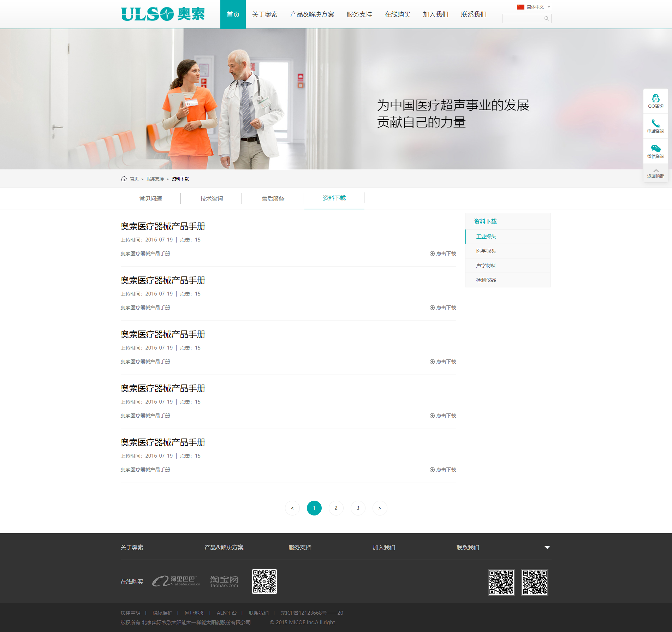Select the 技术咨询 tab
Viewport: 672px width, 632px height.
[212, 198]
